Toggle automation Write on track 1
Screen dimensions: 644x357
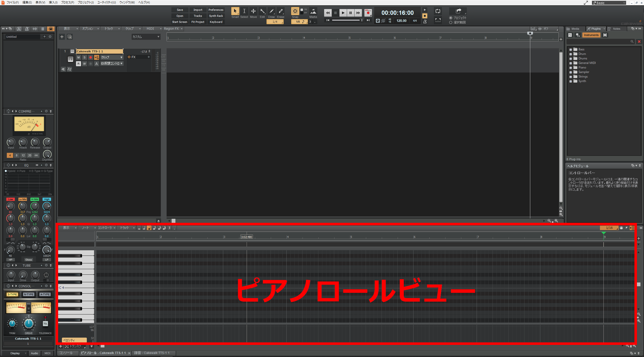point(84,64)
